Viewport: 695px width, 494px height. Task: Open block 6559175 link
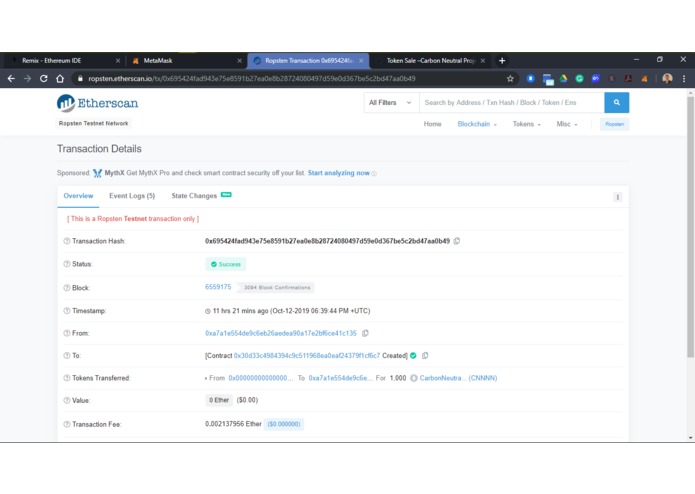tap(218, 287)
